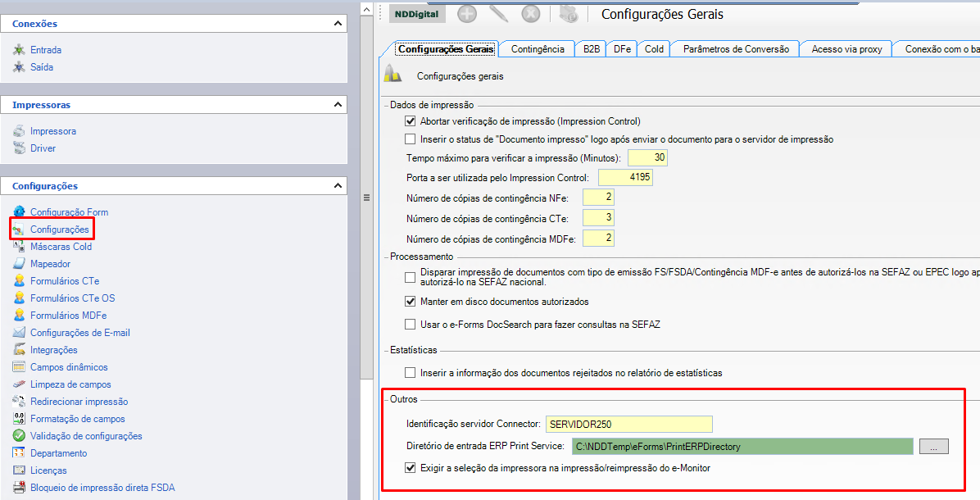Click the Máscaras Cold icon
The image size is (980, 500).
pyautogui.click(x=19, y=247)
